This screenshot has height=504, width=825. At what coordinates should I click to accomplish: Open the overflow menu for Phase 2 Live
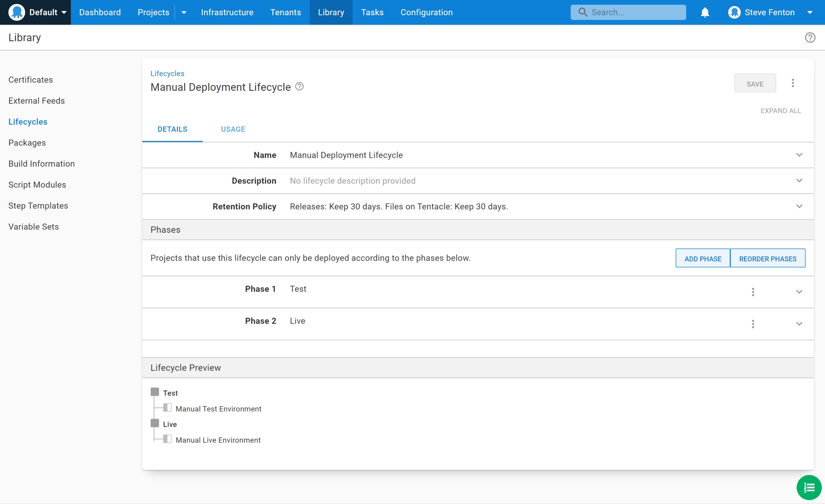coord(753,324)
